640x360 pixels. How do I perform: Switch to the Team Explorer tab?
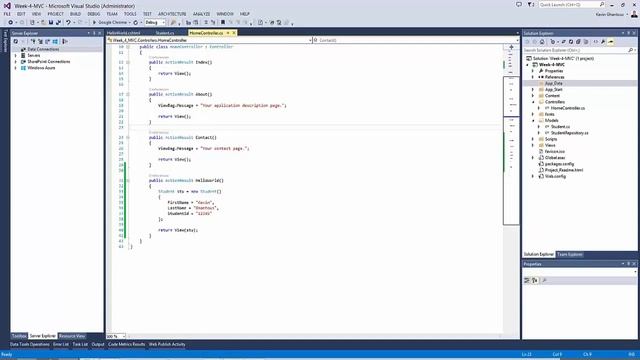tap(570, 254)
